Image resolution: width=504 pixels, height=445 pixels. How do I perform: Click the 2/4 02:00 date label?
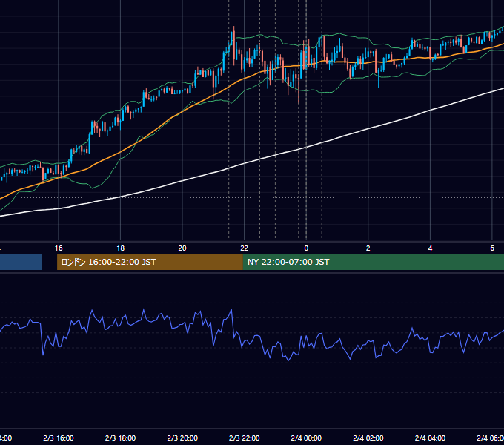[x=368, y=438]
